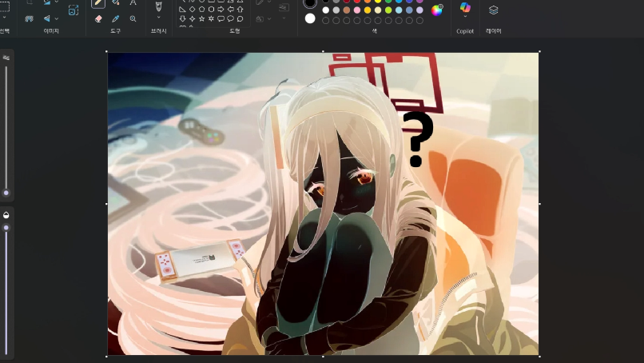Select the Magnifier zoom tool
This screenshot has height=363, width=644.
point(133,19)
